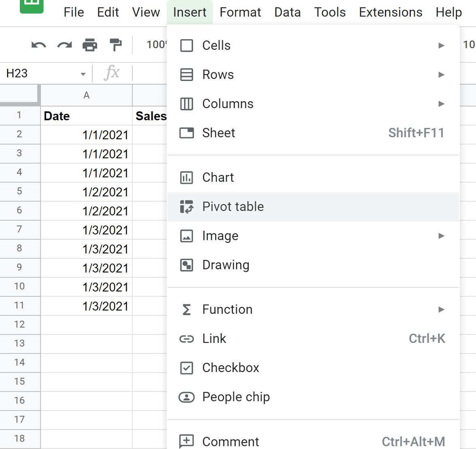Choose People chip menu entry
Viewport: 476px width, 449px height.
coord(313,397)
